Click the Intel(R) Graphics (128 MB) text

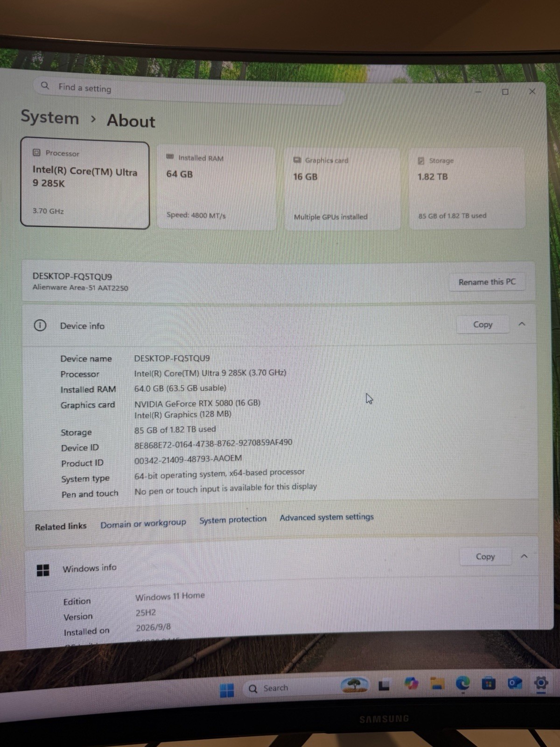click(183, 415)
